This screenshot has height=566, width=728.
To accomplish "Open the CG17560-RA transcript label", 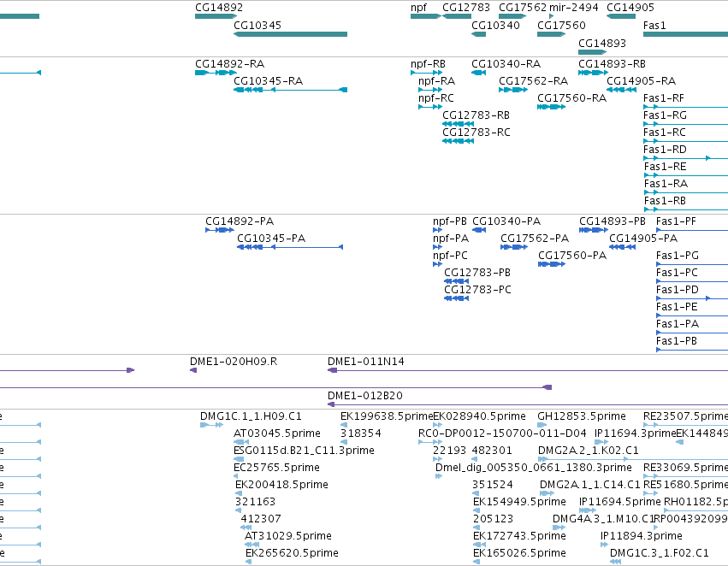I will [x=571, y=98].
